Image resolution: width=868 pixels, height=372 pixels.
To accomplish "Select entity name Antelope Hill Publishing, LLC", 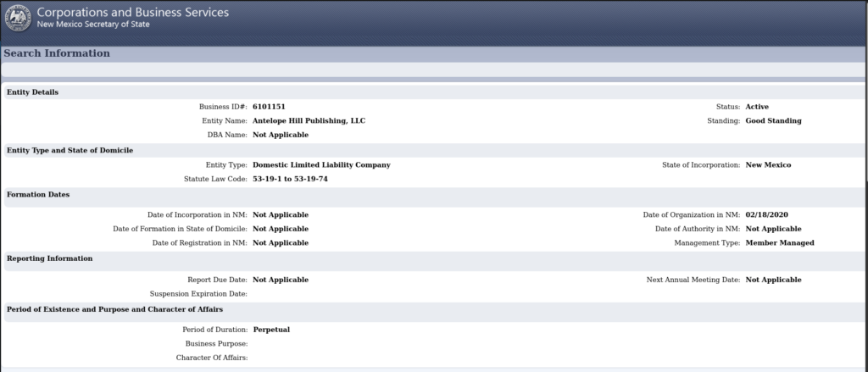I will 309,120.
